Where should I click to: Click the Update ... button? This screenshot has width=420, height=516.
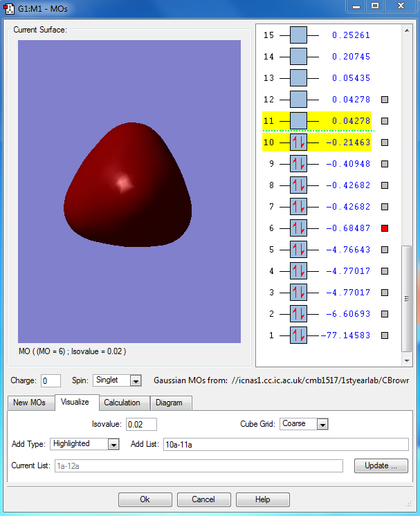tap(381, 466)
